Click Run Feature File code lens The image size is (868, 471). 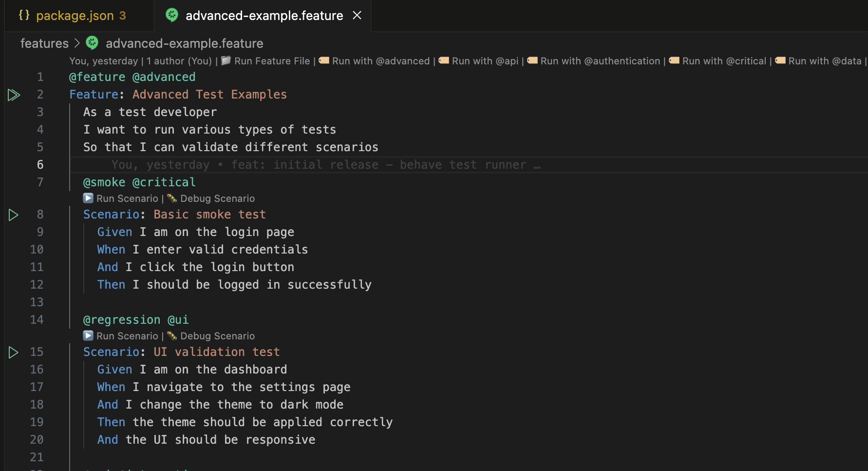pos(272,61)
